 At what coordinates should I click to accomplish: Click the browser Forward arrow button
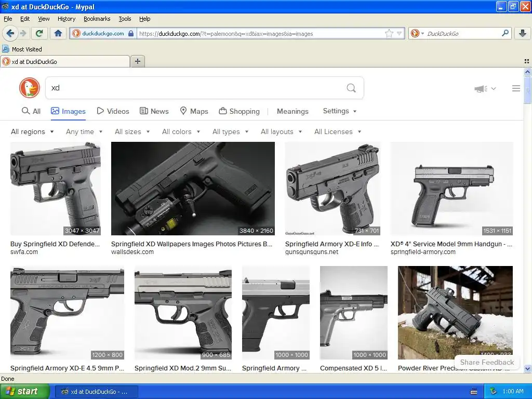click(x=23, y=33)
